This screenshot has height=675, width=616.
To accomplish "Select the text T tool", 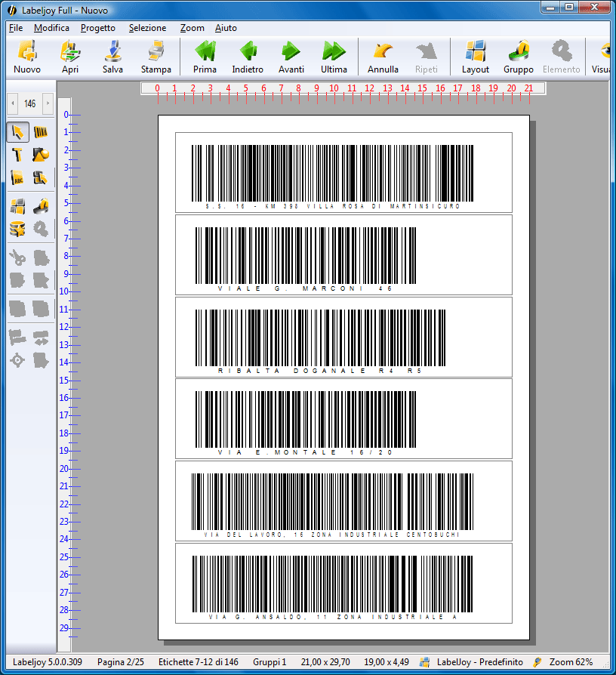I will [17, 155].
